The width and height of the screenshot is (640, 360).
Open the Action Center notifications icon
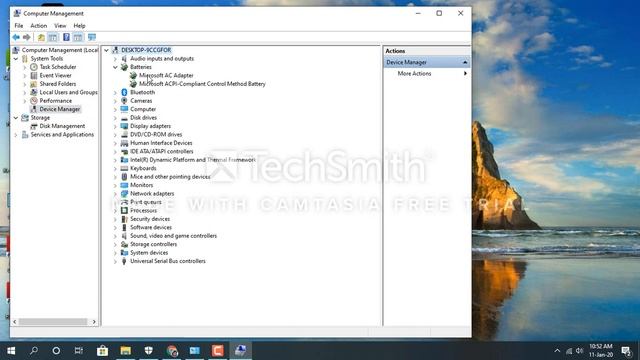coord(626,351)
